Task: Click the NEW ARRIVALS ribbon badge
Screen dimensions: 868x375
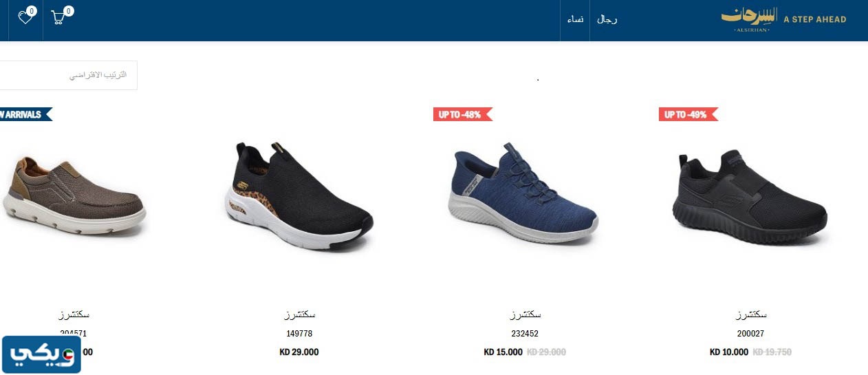Action: [25, 114]
